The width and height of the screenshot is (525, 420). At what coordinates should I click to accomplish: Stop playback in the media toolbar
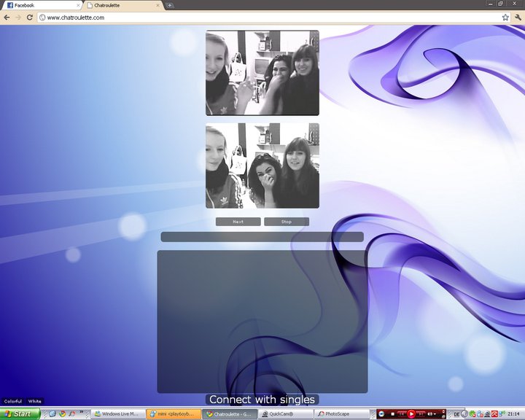pos(393,414)
